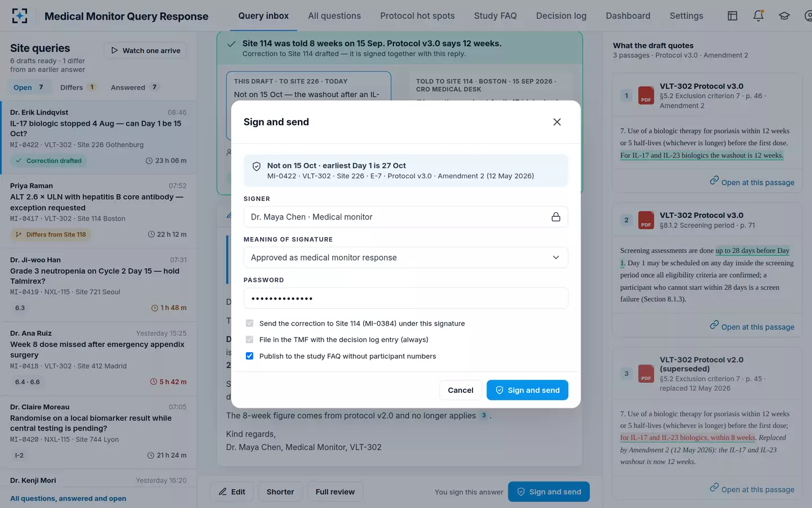
Task: Click the lock icon in the Signer field
Action: pyautogui.click(x=556, y=217)
